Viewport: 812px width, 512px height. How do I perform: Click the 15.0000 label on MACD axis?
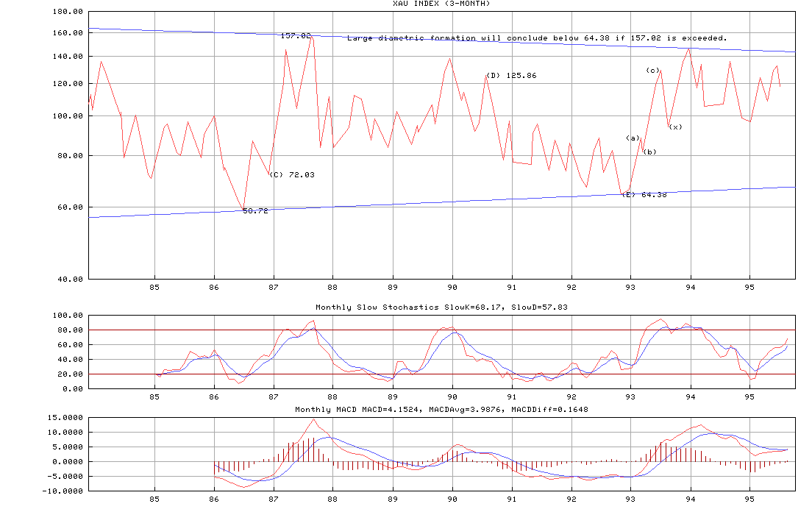pyautogui.click(x=66, y=417)
